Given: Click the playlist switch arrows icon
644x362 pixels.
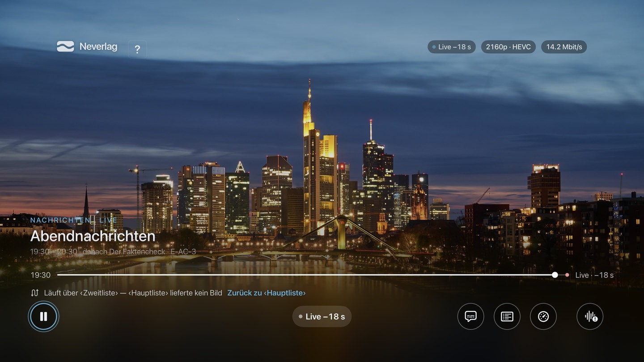Looking at the screenshot, I should [x=35, y=293].
